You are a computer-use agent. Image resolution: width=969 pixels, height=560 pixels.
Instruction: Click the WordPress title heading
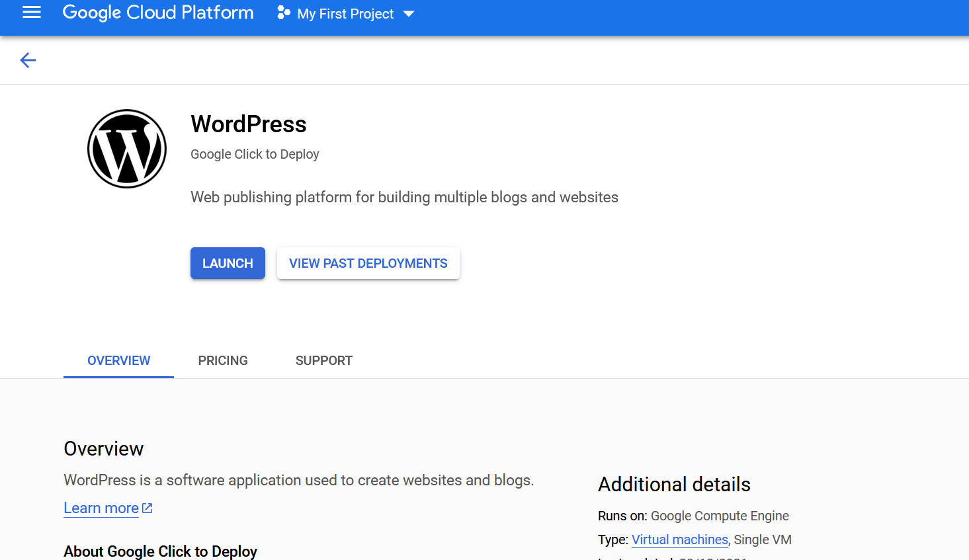click(x=249, y=124)
